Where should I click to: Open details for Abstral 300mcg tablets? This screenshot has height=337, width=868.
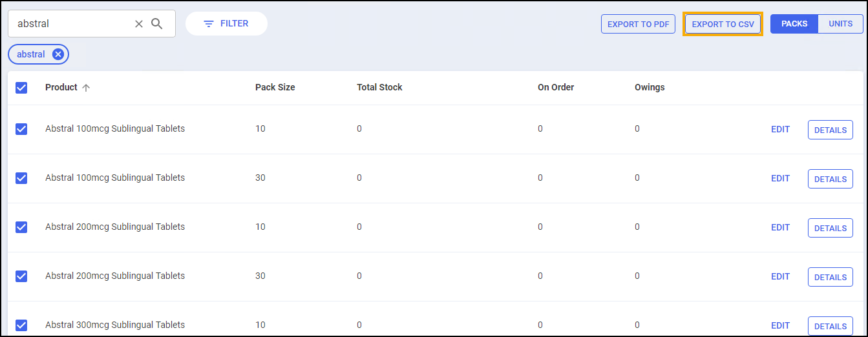(830, 326)
